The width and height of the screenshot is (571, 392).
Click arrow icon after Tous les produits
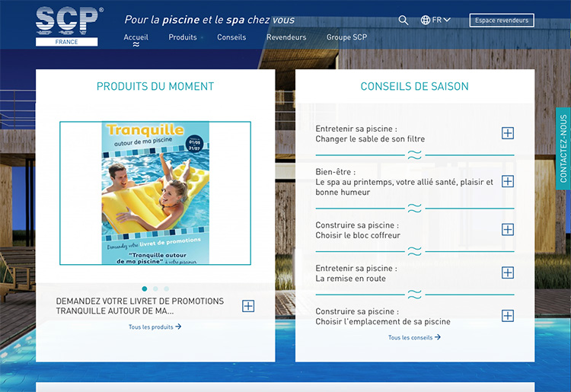[178, 327]
